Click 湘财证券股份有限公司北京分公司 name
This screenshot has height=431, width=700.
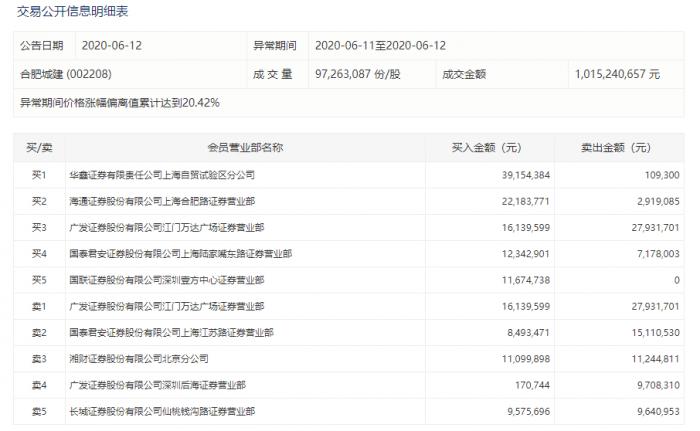(x=139, y=359)
